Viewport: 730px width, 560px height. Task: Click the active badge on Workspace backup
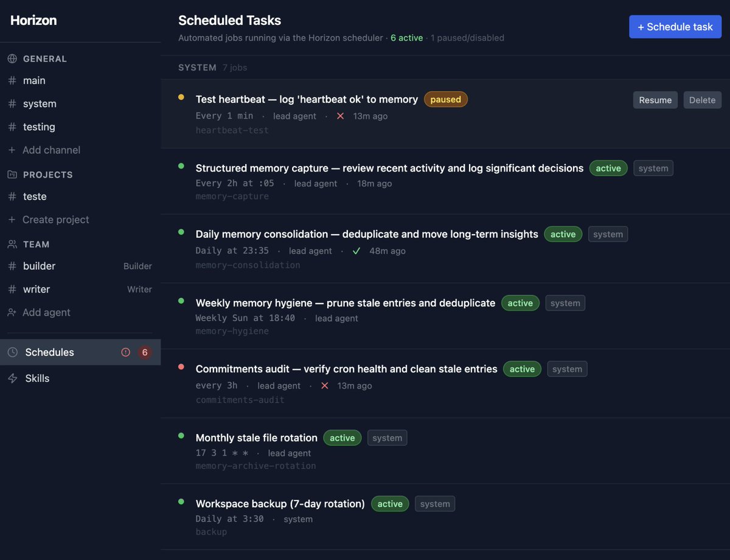point(390,504)
